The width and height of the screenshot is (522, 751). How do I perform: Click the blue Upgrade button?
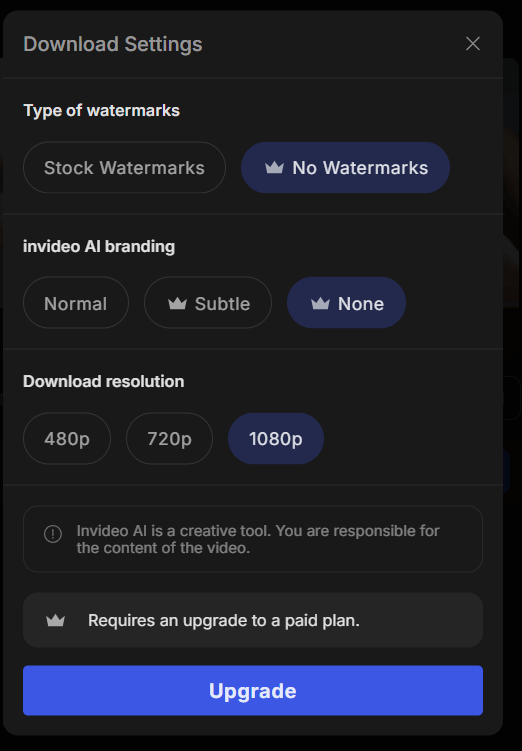253,690
